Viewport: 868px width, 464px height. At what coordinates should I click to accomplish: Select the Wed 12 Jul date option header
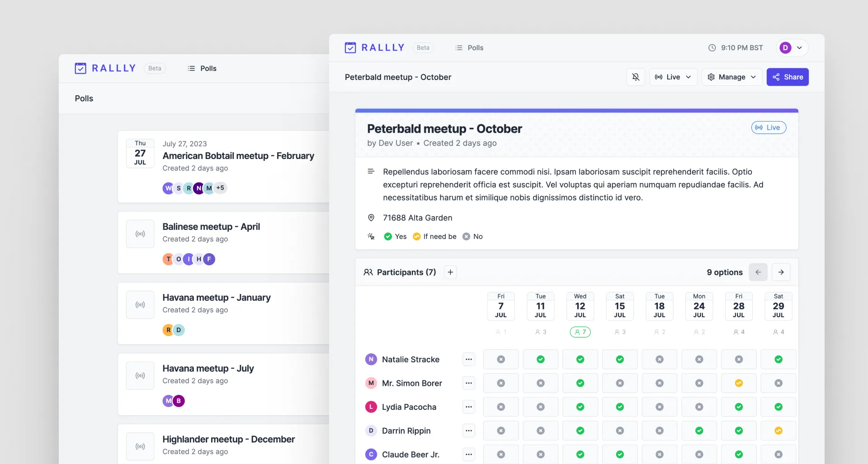(580, 306)
